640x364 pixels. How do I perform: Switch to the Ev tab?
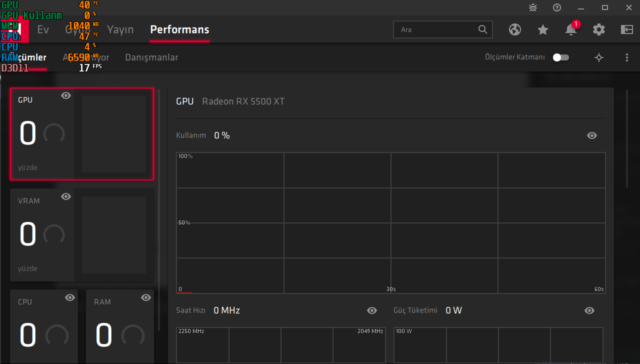[x=43, y=29]
